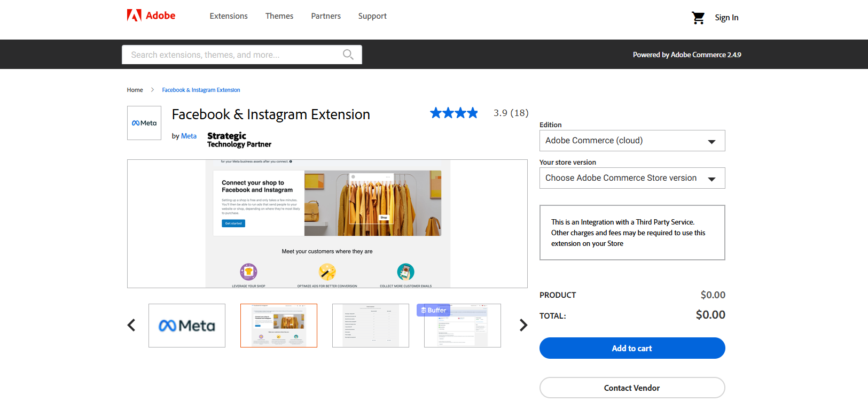Open the shopping cart
868x409 pixels.
tap(698, 18)
